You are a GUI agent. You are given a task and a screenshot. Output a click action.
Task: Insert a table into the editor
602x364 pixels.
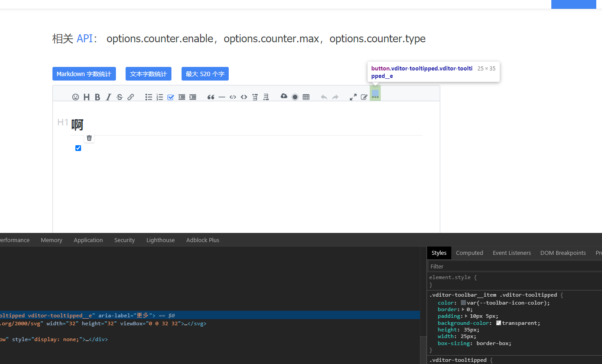coord(306,97)
